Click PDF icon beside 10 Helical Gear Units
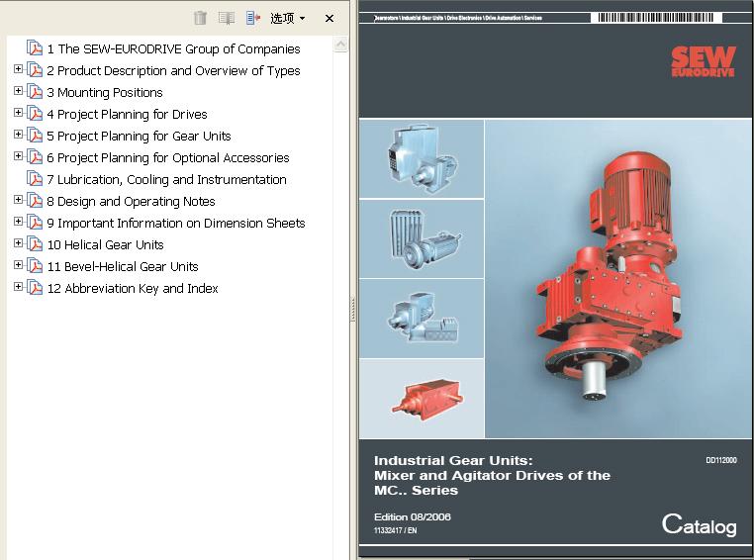This screenshot has width=754, height=560. 35,244
